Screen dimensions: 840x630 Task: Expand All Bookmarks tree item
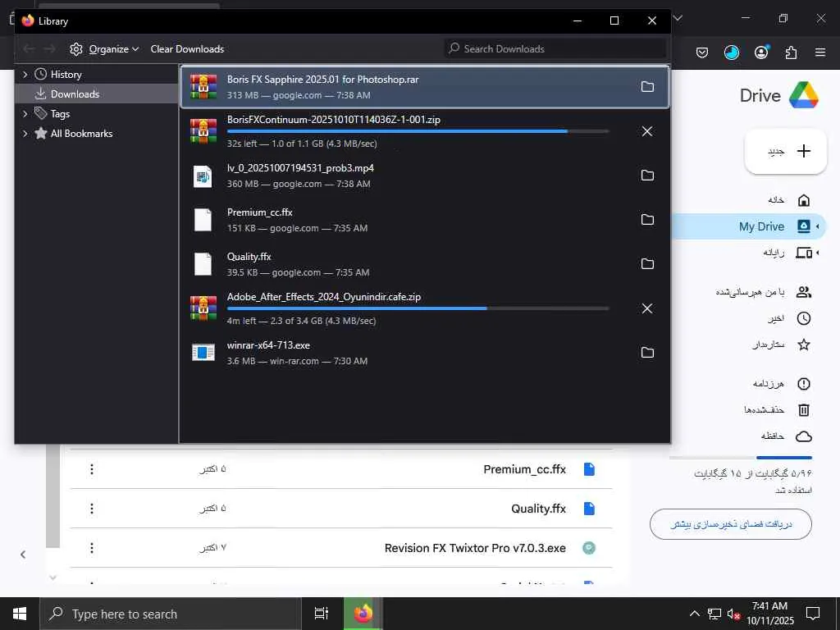point(25,134)
